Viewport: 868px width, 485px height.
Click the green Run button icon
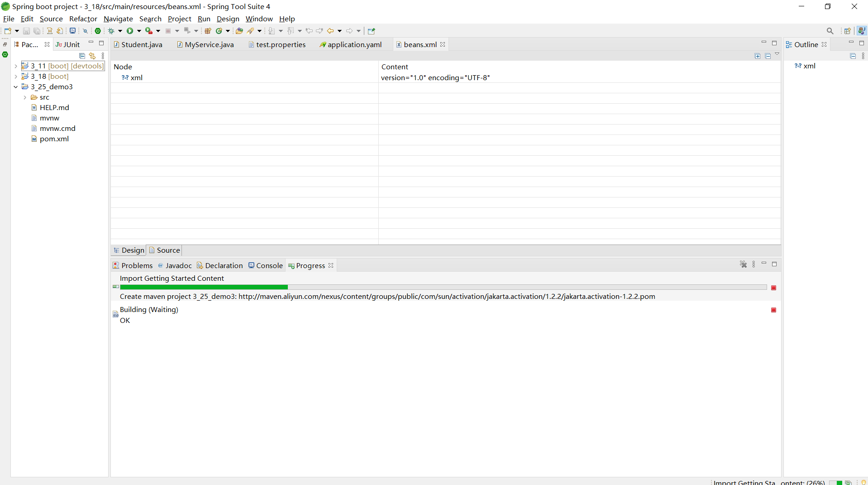point(130,31)
